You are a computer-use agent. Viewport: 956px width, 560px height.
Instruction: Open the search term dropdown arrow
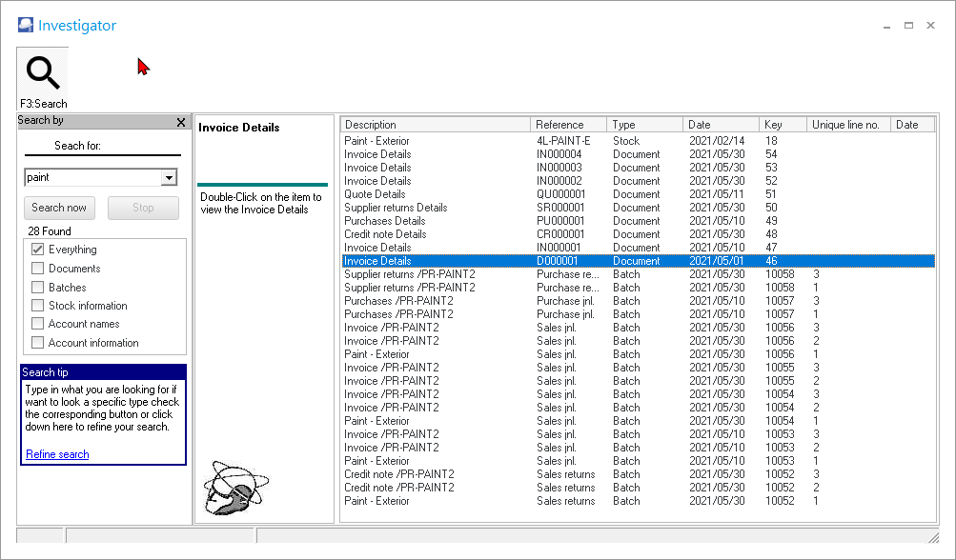(x=169, y=177)
